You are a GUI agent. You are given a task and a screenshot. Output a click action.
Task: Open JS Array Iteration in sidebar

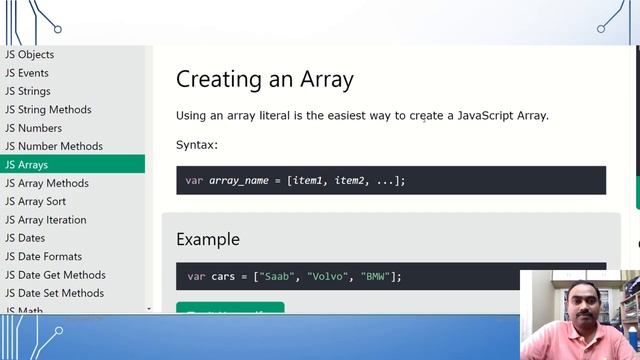(x=46, y=220)
